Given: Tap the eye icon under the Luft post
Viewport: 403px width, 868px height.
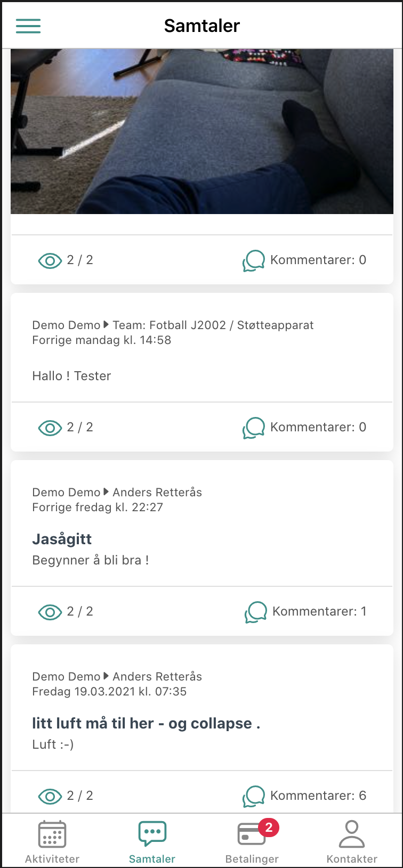Looking at the screenshot, I should pos(50,796).
